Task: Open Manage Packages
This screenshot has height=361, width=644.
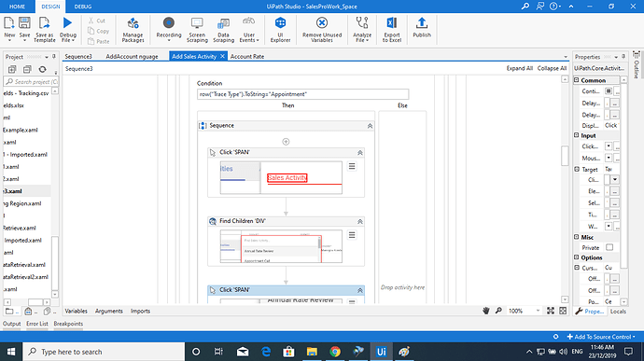Action: click(133, 30)
